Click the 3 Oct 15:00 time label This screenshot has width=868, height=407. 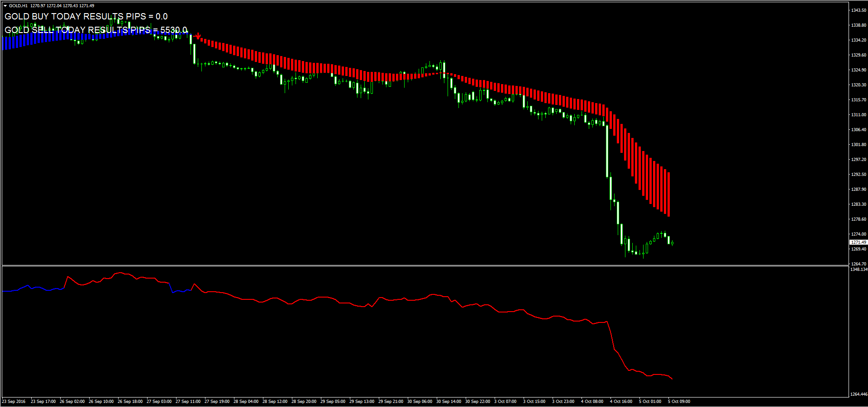(534, 402)
